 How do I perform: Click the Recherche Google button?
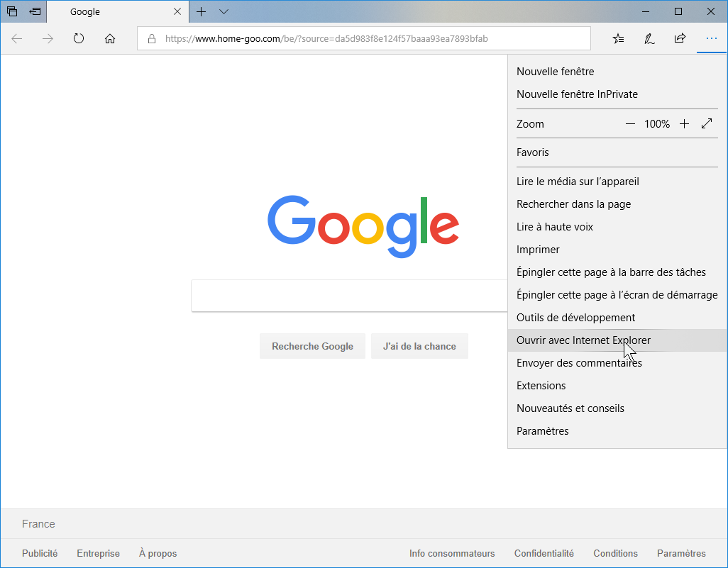coord(312,346)
